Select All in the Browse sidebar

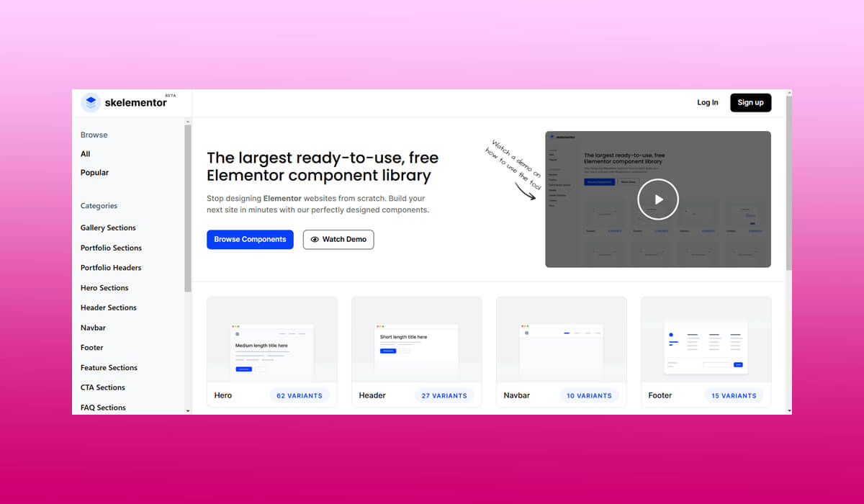pyautogui.click(x=86, y=153)
